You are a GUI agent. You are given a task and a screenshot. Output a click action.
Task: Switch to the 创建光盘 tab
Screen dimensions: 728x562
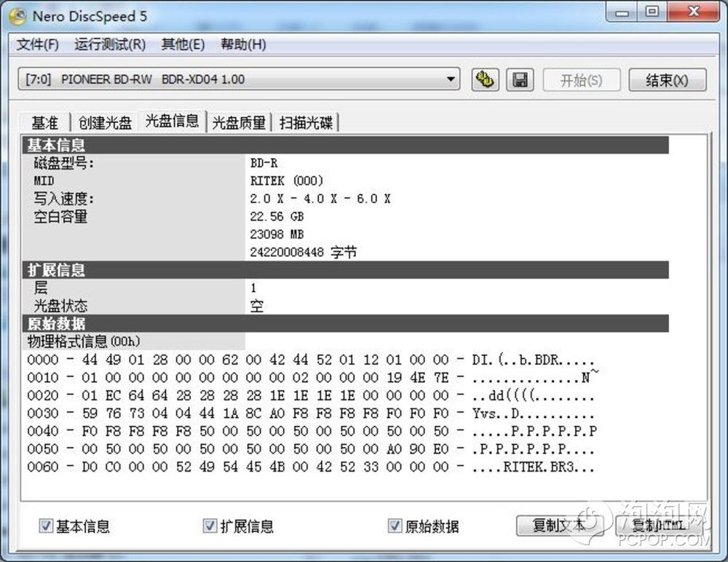[x=105, y=123]
